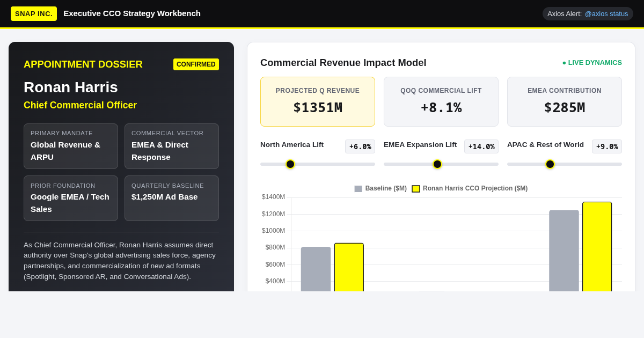Click the Commercial Revenue Impact Model title

click(x=343, y=63)
